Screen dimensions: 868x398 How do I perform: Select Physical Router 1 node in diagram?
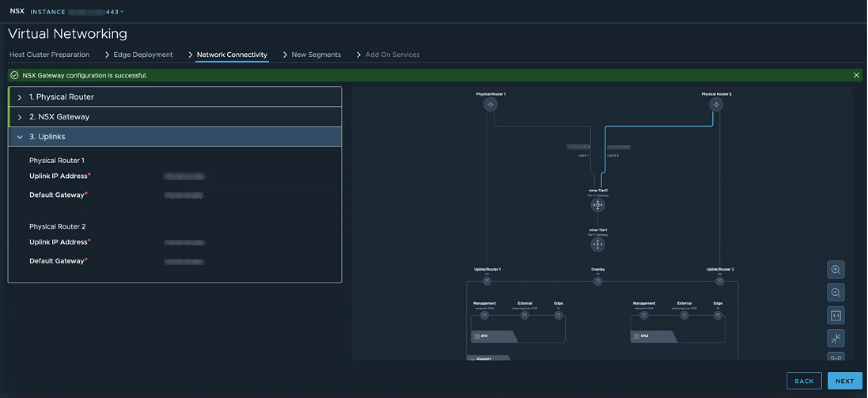pos(490,104)
